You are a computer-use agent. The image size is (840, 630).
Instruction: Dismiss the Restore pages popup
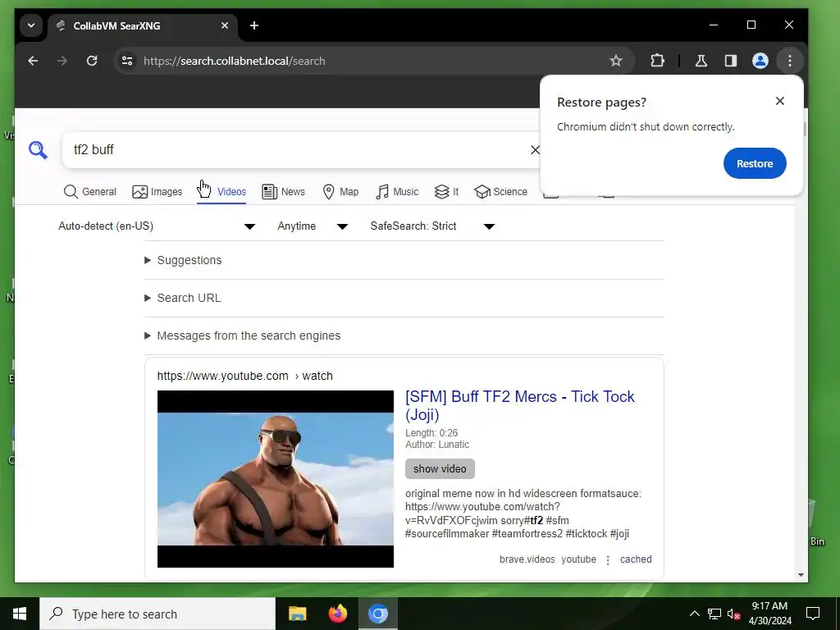pos(780,101)
